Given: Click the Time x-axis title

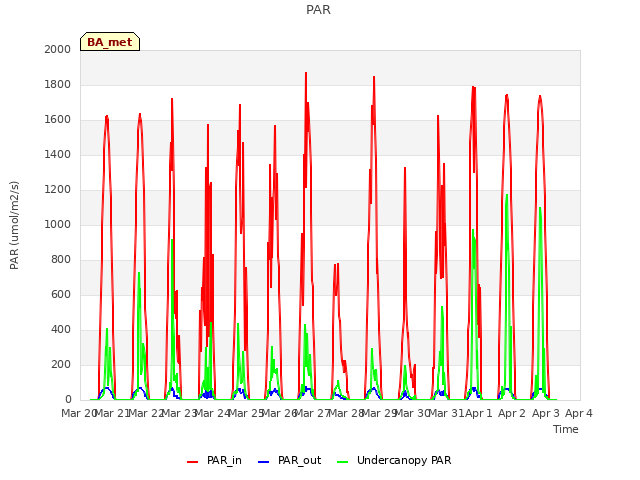Looking at the screenshot, I should [566, 429].
